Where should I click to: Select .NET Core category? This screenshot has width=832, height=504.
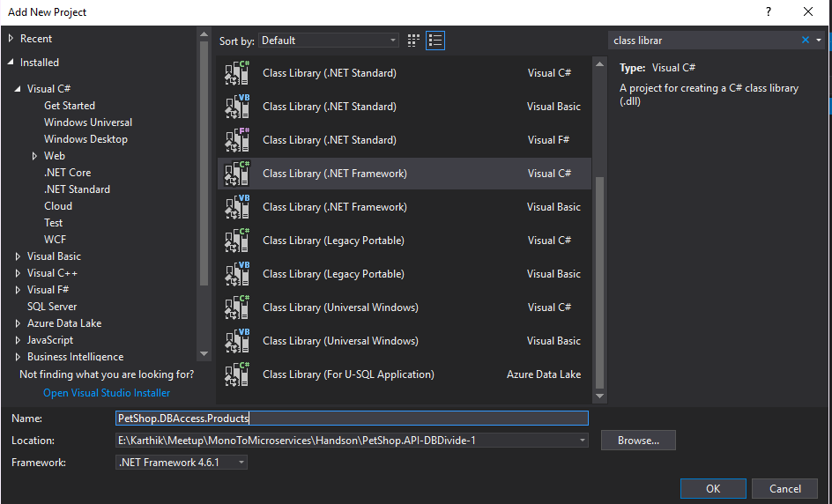67,173
